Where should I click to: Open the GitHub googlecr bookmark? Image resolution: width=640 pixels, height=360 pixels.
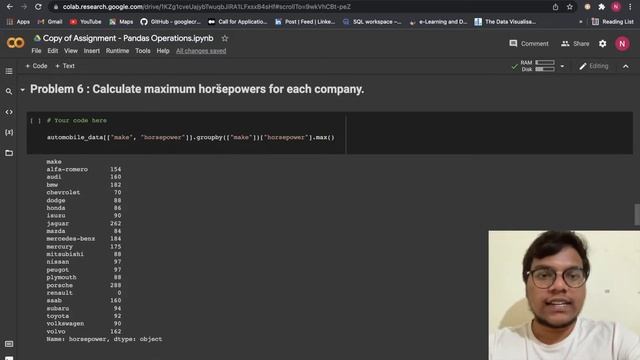tap(170, 22)
